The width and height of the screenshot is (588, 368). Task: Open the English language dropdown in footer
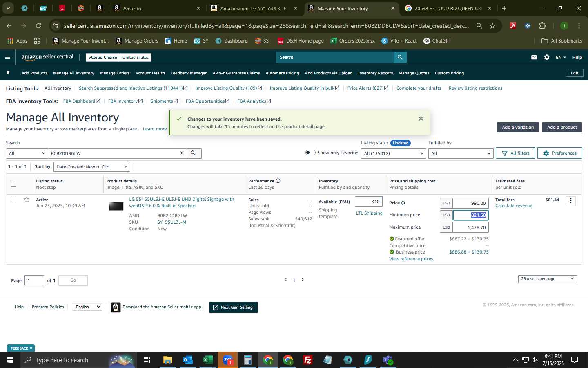(x=87, y=307)
